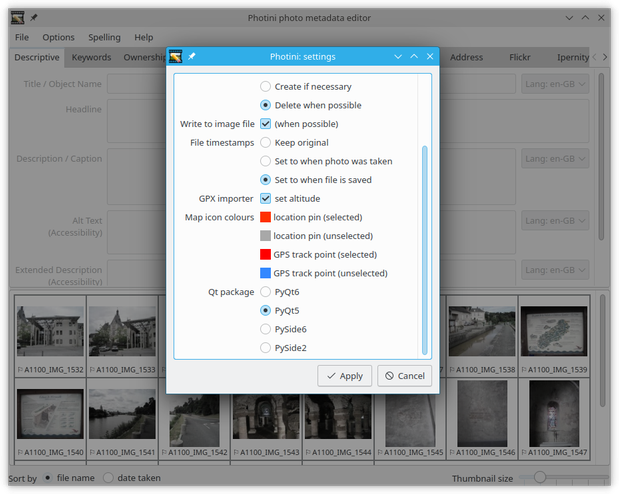Switch to the Keywords tab
Image resolution: width=619 pixels, height=494 pixels.
pyautogui.click(x=91, y=58)
